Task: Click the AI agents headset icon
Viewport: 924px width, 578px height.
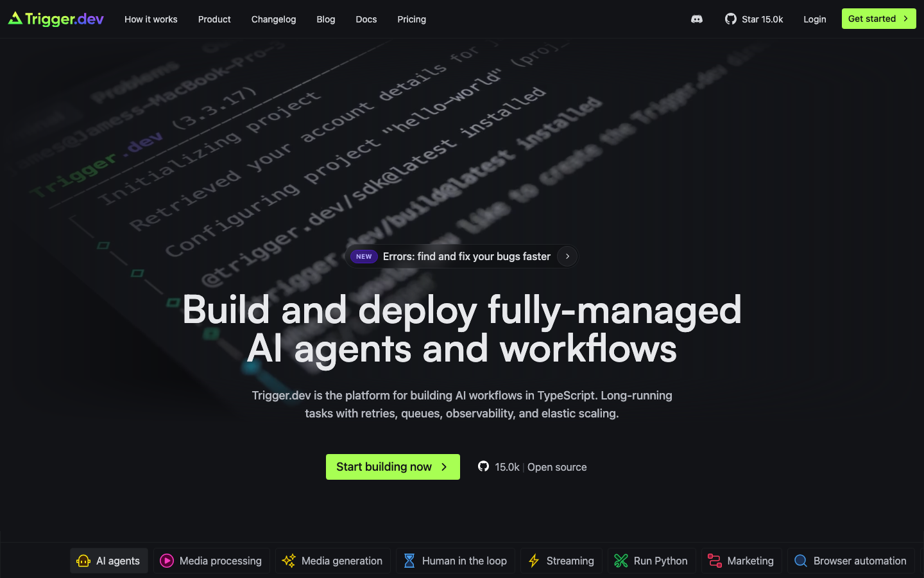Action: point(83,561)
